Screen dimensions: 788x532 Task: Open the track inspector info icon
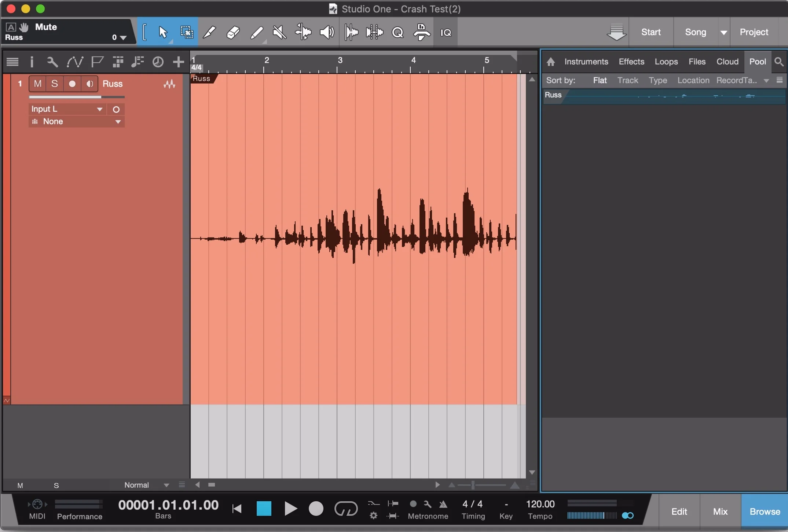[x=32, y=62]
